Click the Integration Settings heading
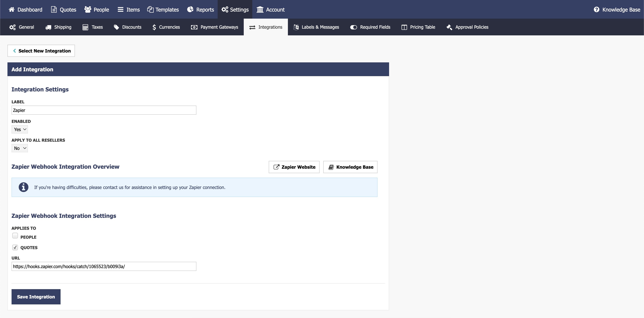This screenshot has height=318, width=644. pyautogui.click(x=40, y=89)
